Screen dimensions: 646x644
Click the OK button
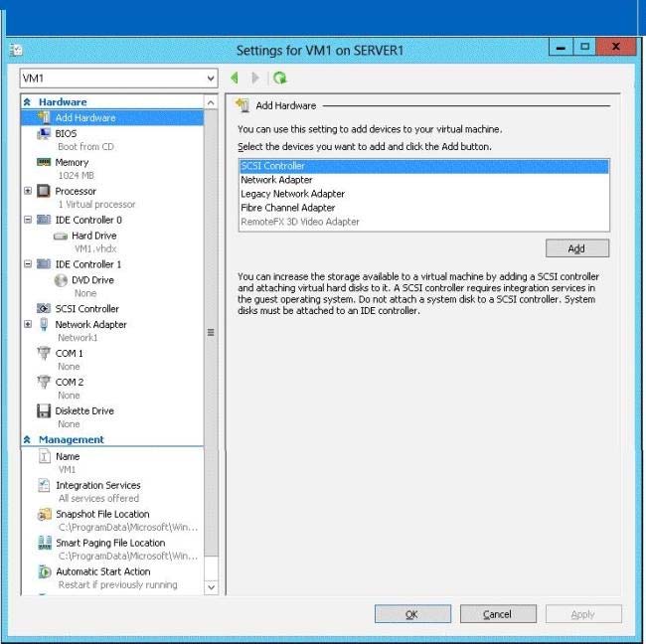coord(412,614)
